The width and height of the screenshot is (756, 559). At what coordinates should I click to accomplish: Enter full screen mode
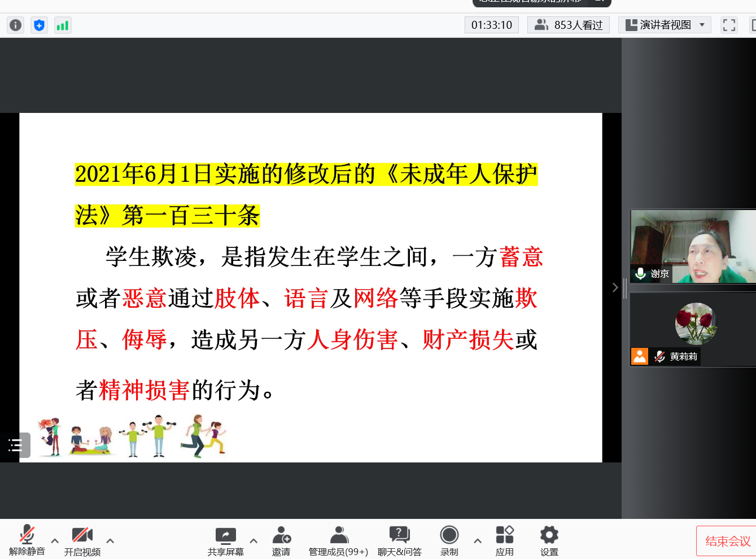tap(729, 25)
